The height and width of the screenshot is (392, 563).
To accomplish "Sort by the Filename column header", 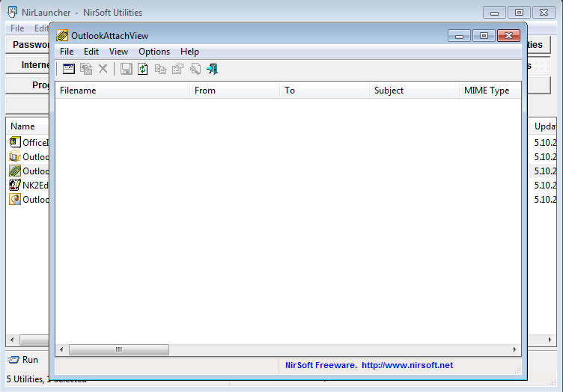I will coord(123,91).
